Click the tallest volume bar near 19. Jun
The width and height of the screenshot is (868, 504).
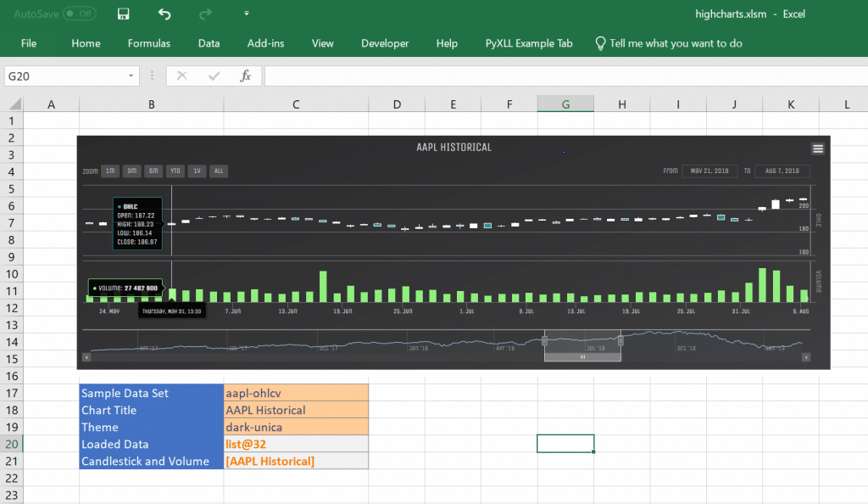323,286
